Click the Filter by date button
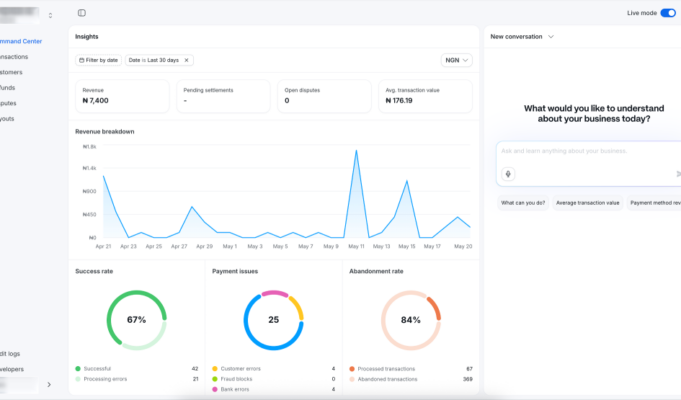 [x=99, y=60]
